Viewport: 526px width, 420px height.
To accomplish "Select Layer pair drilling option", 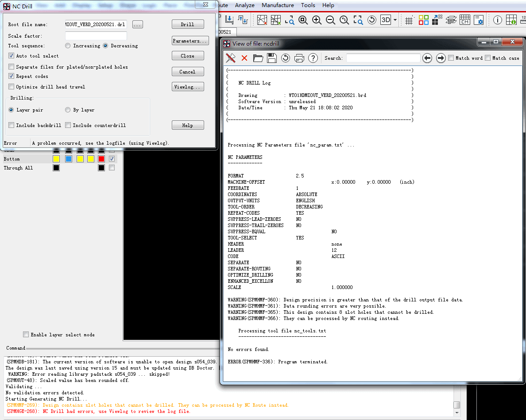I will coord(12,110).
